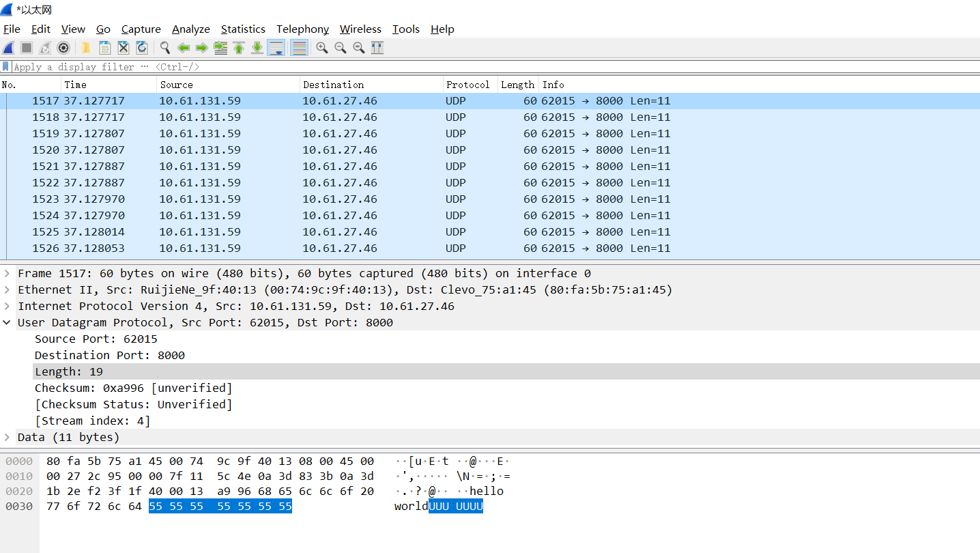Click the display filter input field

tap(495, 67)
